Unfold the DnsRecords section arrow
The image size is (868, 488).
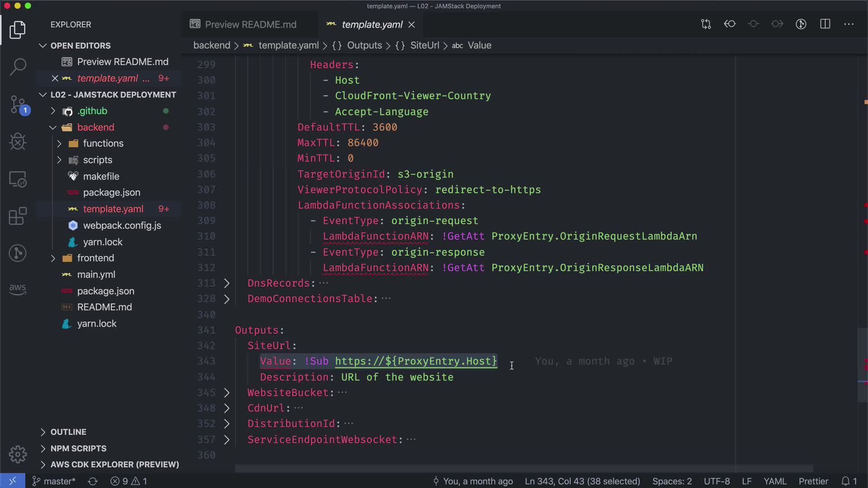pyautogui.click(x=227, y=283)
